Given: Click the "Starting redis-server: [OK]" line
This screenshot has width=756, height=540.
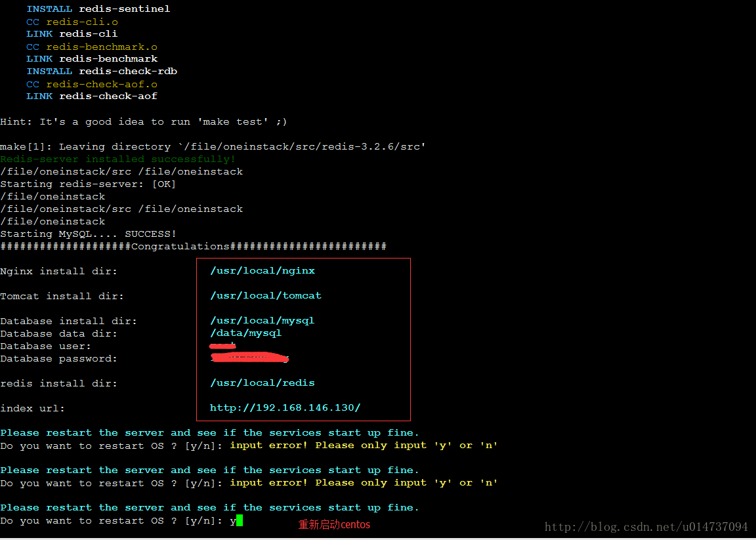Looking at the screenshot, I should [x=88, y=184].
